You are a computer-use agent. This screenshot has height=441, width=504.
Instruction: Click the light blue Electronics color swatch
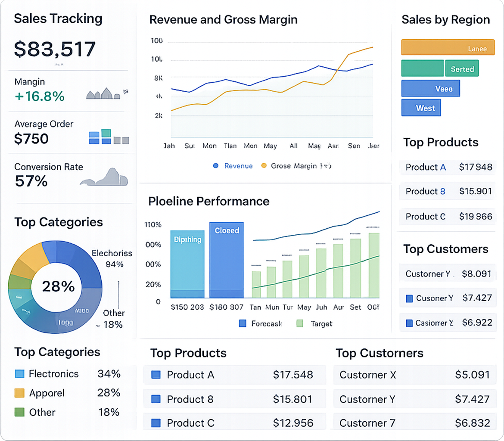click(19, 374)
